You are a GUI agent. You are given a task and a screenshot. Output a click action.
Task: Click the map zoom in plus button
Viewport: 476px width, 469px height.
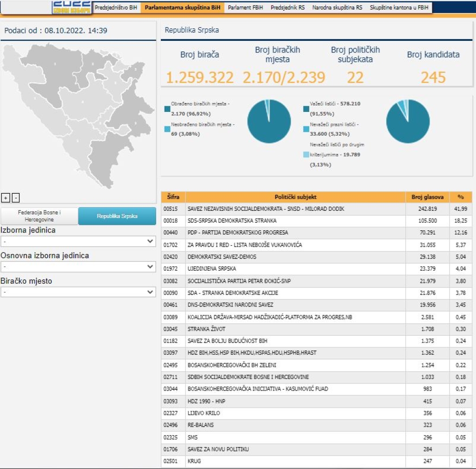click(x=6, y=198)
